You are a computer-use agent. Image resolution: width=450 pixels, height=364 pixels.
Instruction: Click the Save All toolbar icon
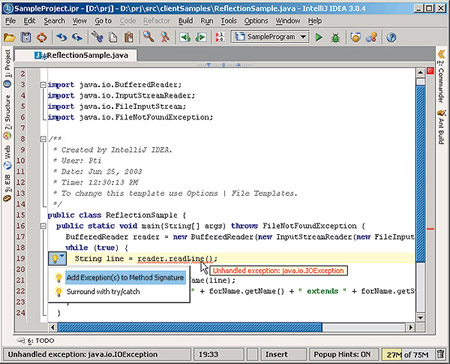point(26,37)
